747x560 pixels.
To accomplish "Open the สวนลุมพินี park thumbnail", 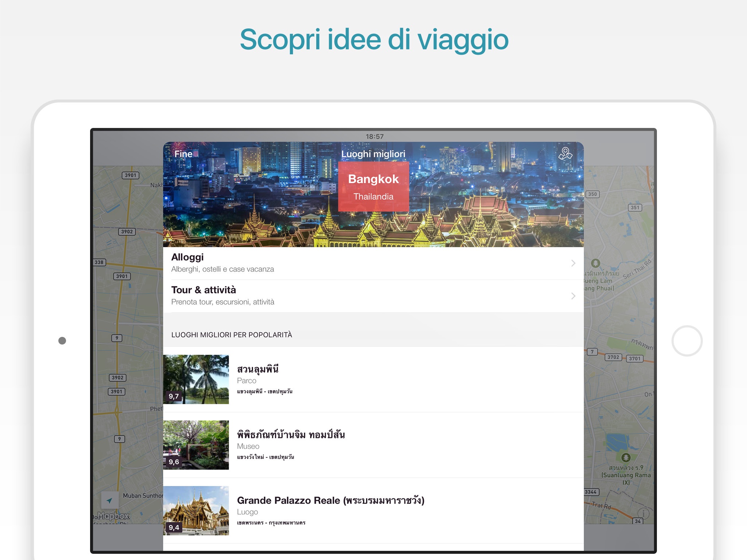I will (x=196, y=379).
